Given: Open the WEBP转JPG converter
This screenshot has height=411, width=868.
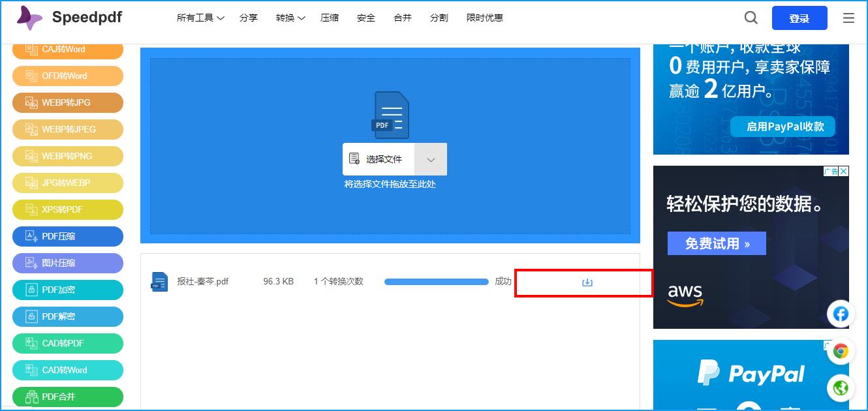Looking at the screenshot, I should pyautogui.click(x=67, y=102).
